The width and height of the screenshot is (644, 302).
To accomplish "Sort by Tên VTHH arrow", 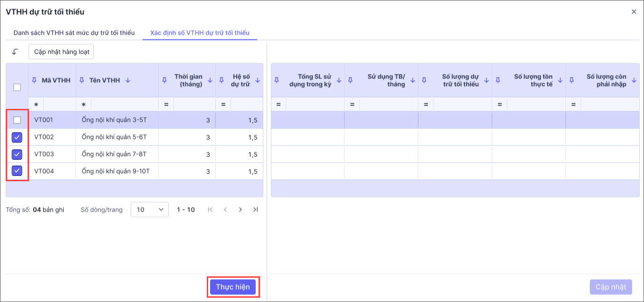I will click(128, 80).
